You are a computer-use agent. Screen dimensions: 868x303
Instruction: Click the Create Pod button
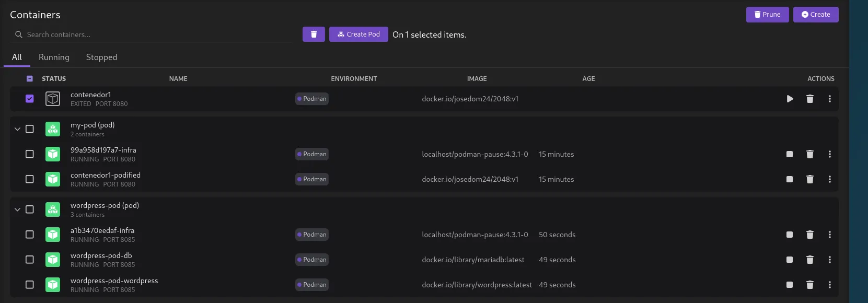point(358,34)
